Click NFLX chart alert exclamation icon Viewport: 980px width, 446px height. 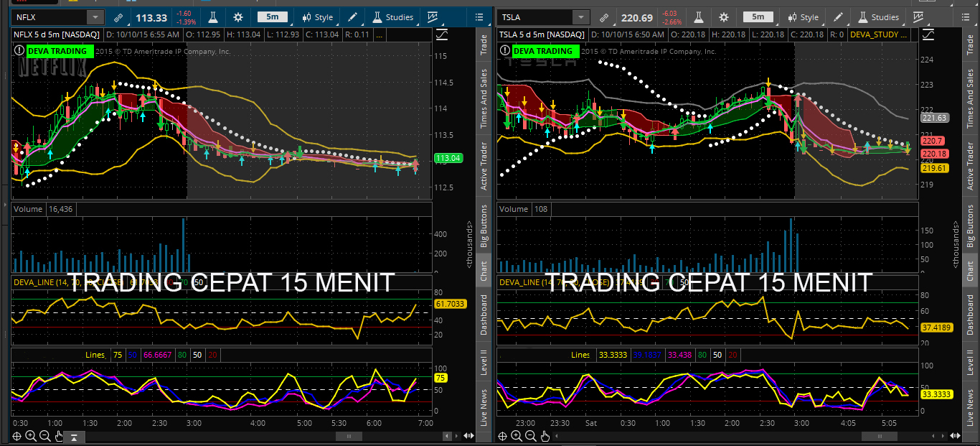[19, 50]
